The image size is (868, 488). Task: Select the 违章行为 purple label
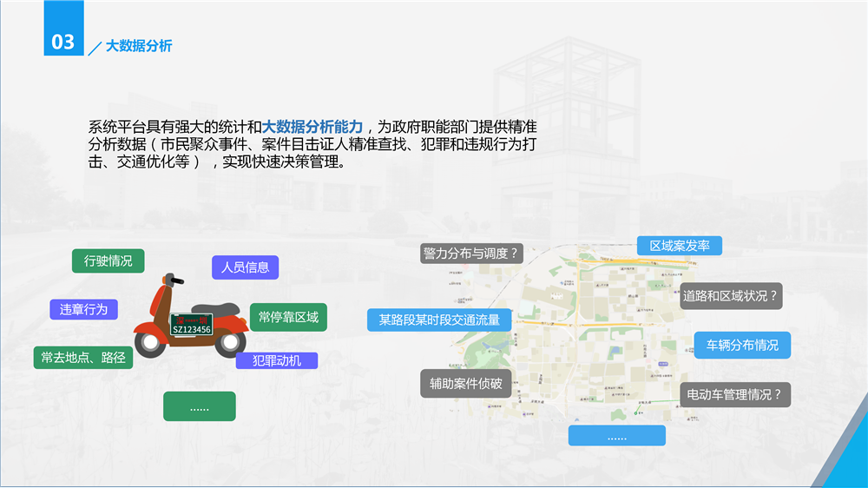83,309
